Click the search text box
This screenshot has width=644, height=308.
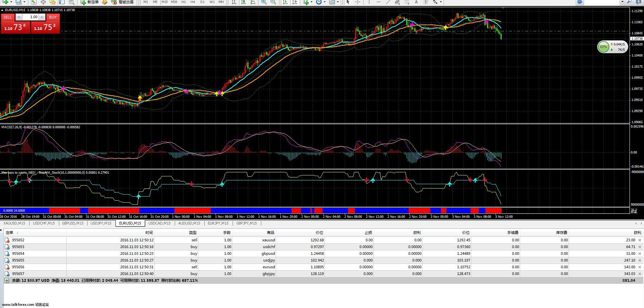pyautogui.click(x=602, y=2)
